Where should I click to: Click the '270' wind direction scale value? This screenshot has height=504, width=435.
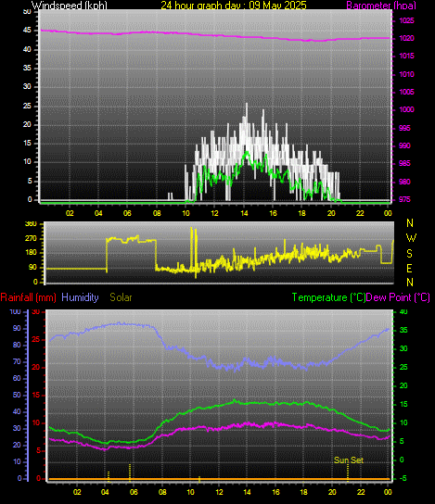[31, 238]
